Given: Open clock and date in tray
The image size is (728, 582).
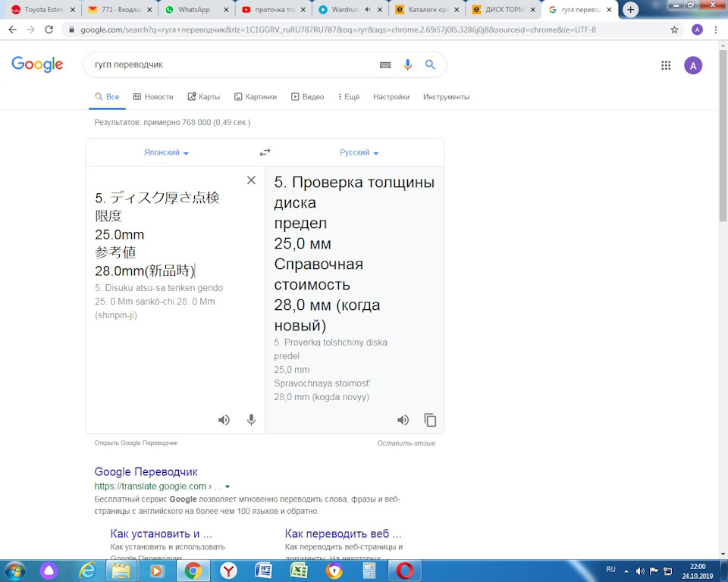Looking at the screenshot, I should [698, 571].
